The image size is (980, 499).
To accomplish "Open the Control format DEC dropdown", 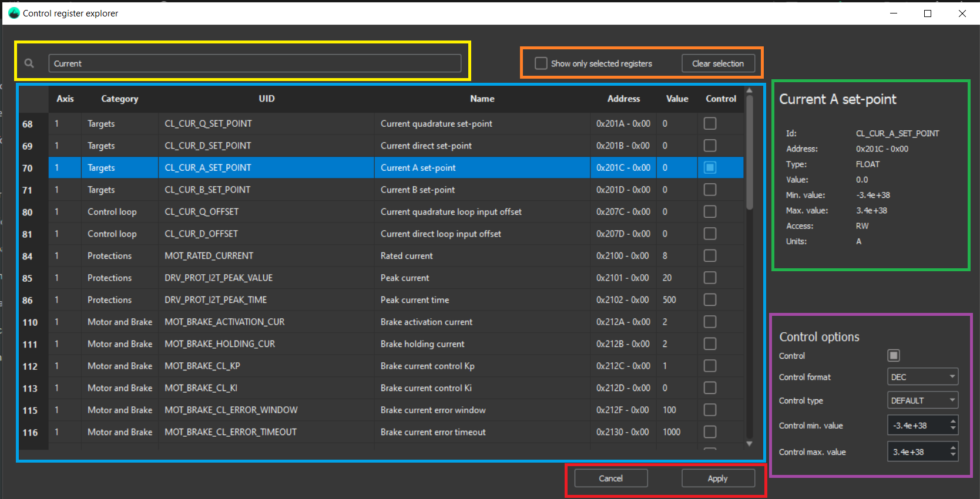I will [x=922, y=377].
